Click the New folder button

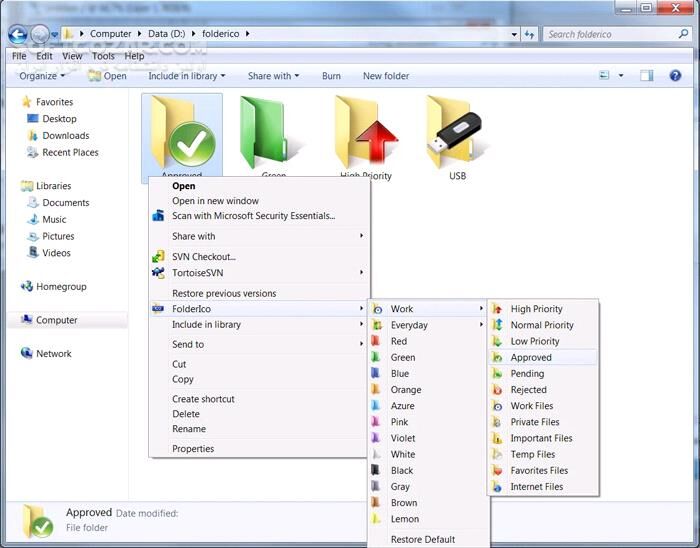[386, 76]
